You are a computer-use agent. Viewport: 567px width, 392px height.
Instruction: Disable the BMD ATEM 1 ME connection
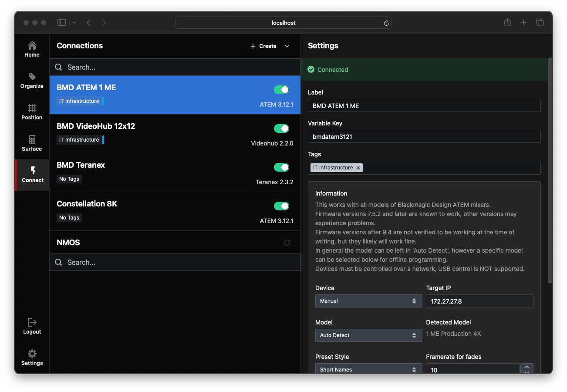pyautogui.click(x=281, y=90)
